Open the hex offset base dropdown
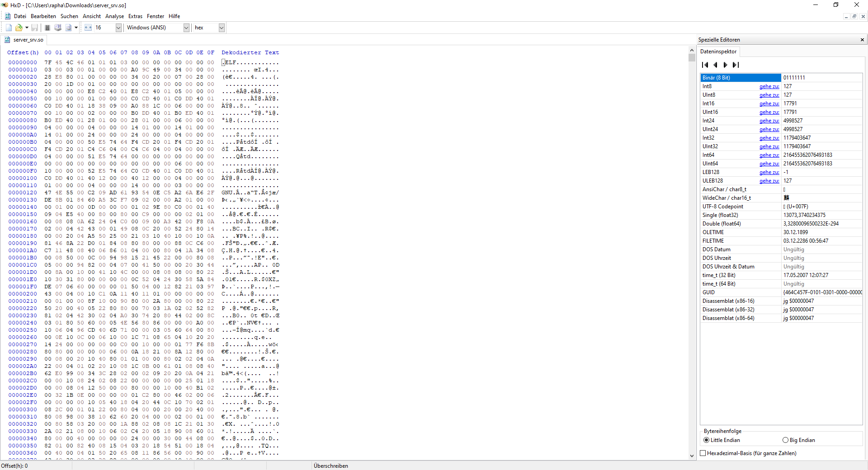Screen dimensions: 868x470 (222, 28)
